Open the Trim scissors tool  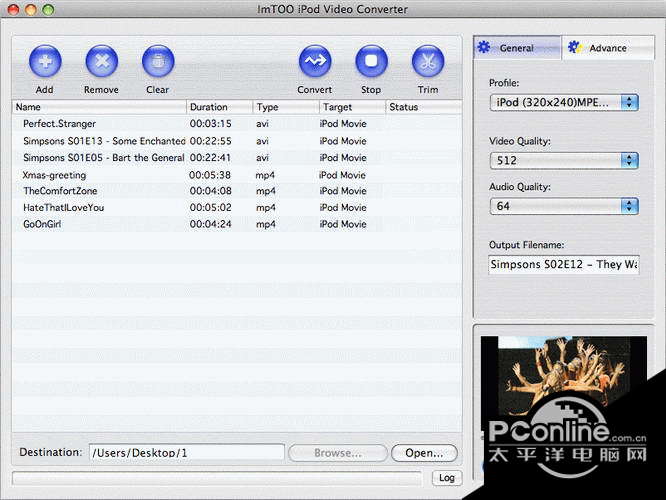pyautogui.click(x=428, y=61)
